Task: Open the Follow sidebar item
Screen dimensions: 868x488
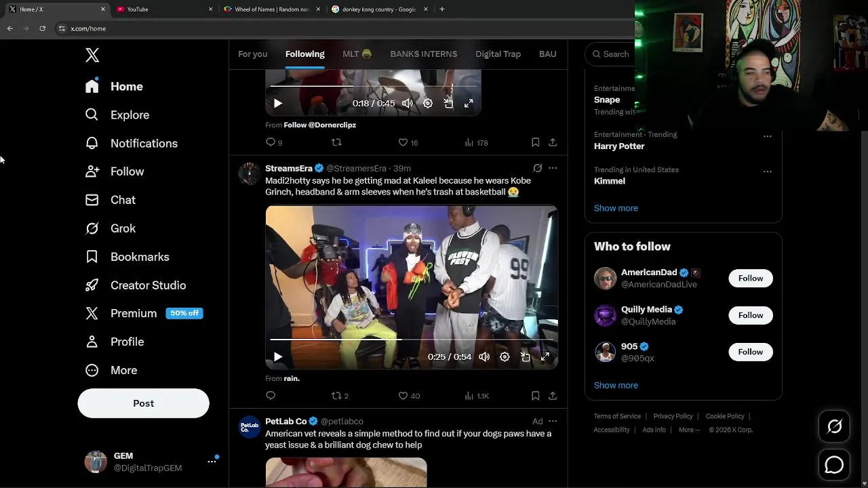Action: coord(115,171)
